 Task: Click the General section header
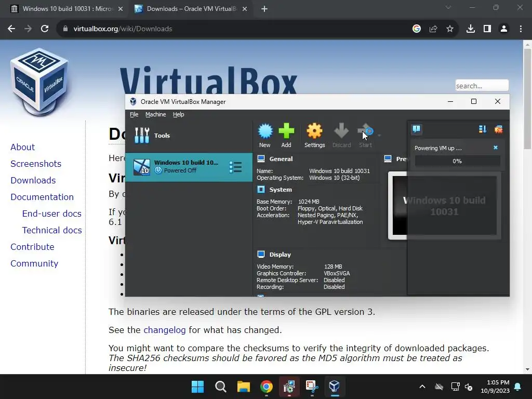(x=281, y=159)
